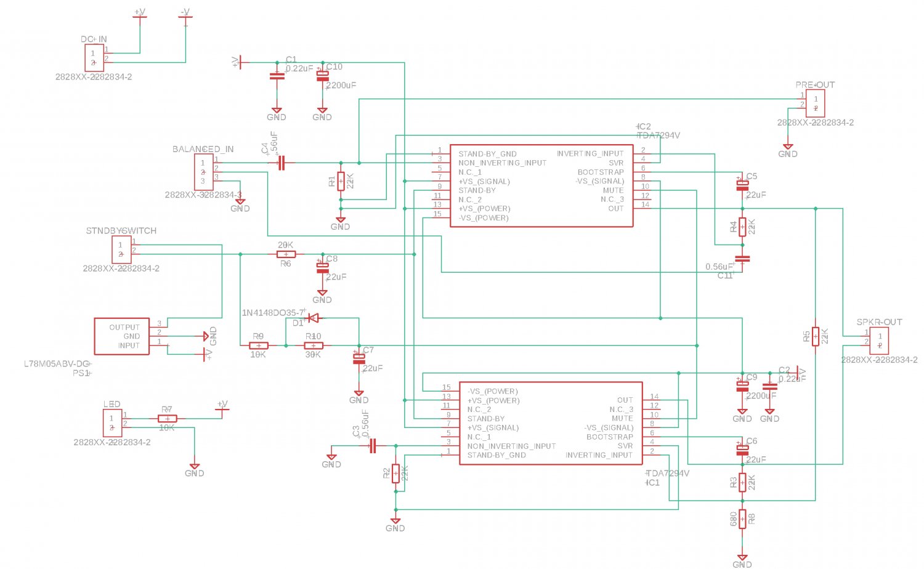924x569 pixels.
Task: Select resistor R2 22K symbol
Action: pyautogui.click(x=395, y=474)
